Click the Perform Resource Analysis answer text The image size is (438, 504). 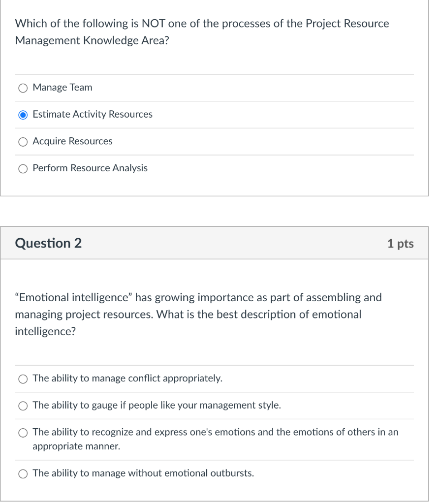click(90, 168)
